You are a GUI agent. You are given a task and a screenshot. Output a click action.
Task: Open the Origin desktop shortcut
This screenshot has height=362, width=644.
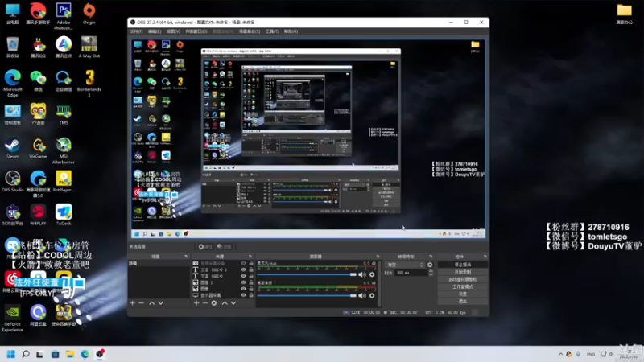[x=89, y=14]
